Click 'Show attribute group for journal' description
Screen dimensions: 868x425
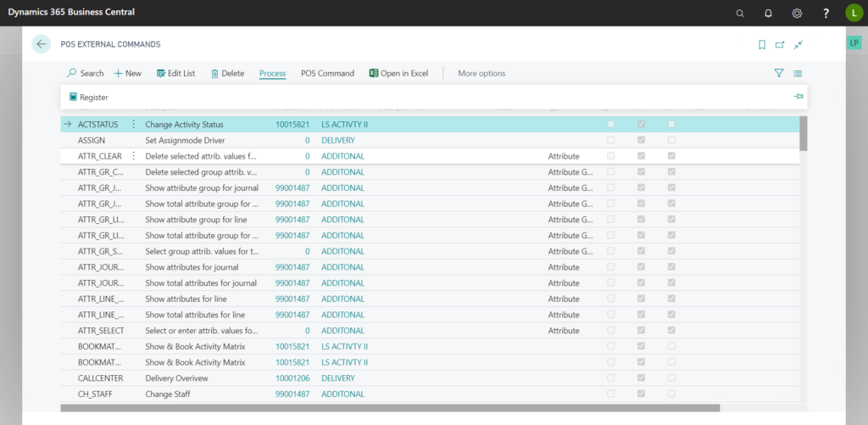pyautogui.click(x=202, y=187)
